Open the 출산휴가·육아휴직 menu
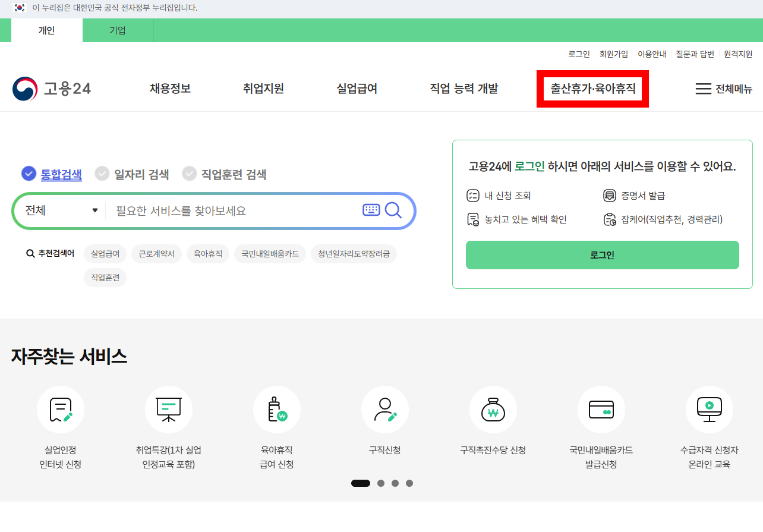Screen dimensions: 763x532 tap(592, 89)
